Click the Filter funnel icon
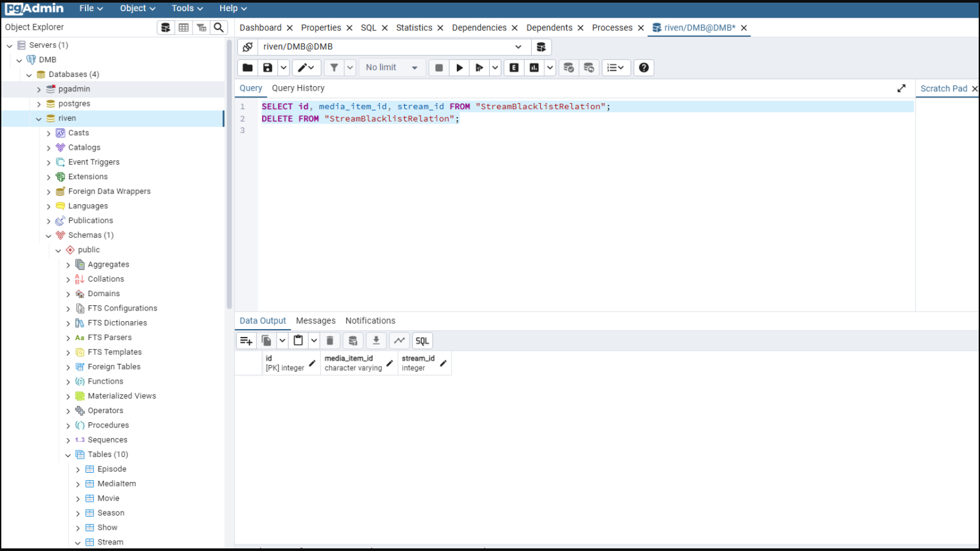Viewport: 980px width, 551px height. 334,68
